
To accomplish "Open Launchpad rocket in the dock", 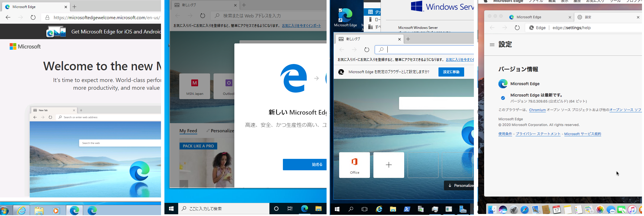I will click(514, 210).
